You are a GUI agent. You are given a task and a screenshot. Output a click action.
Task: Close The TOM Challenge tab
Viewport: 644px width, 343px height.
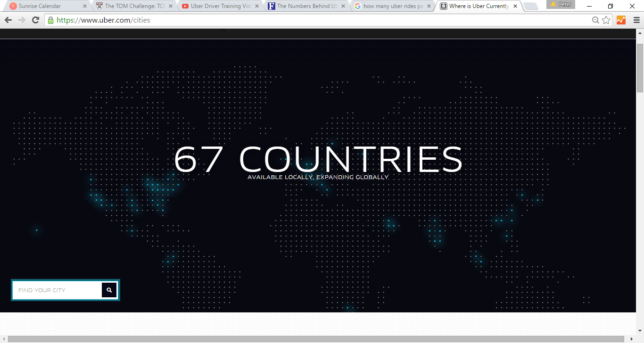pos(171,7)
